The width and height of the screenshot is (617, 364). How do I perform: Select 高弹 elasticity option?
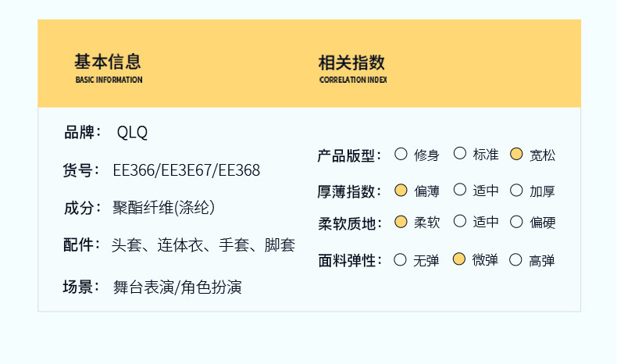[516, 259]
